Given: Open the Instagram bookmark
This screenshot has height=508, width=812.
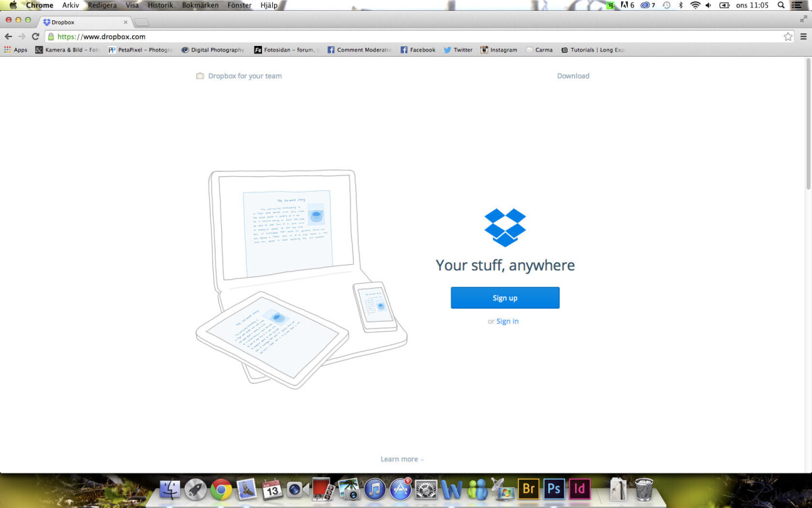Looking at the screenshot, I should [x=499, y=50].
